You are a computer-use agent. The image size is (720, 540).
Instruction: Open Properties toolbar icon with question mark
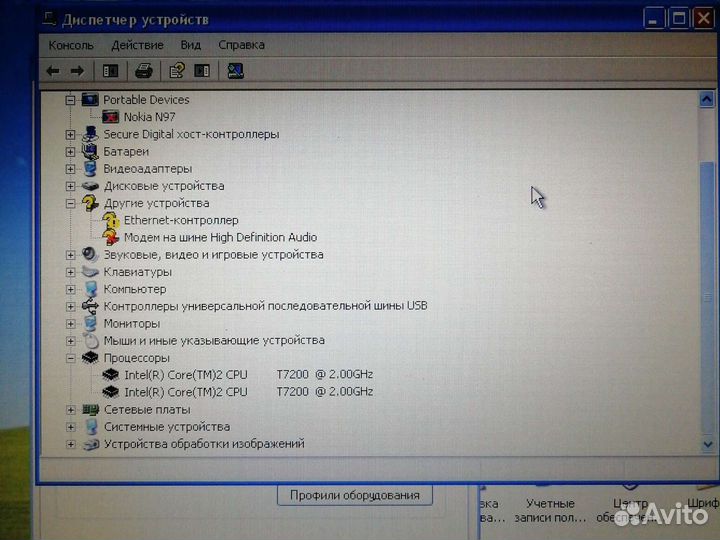[x=177, y=71]
